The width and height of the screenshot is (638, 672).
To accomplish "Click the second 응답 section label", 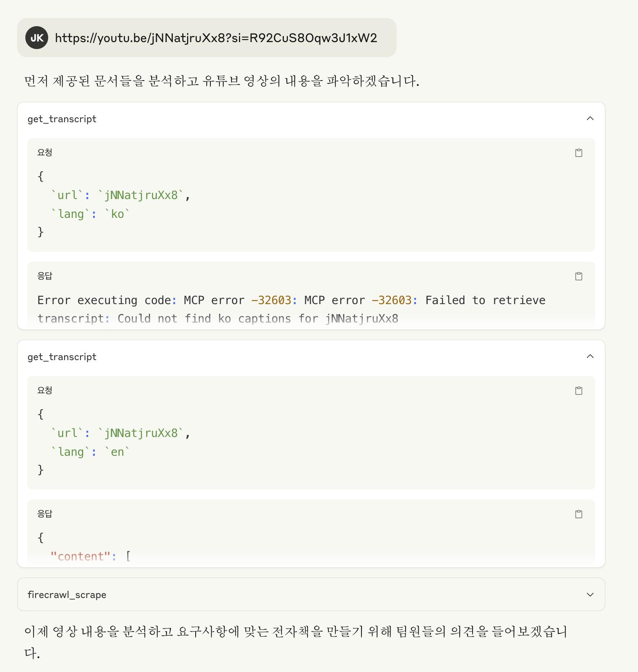I will pyautogui.click(x=45, y=514).
